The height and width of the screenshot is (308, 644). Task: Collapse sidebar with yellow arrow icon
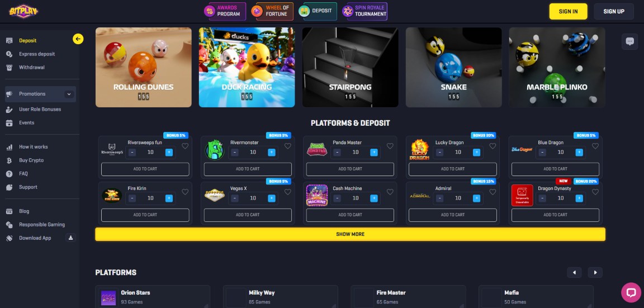(x=78, y=39)
